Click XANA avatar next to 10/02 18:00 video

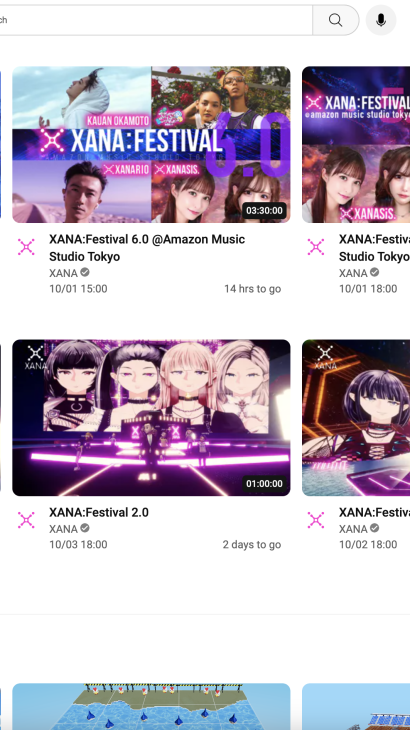point(316,520)
